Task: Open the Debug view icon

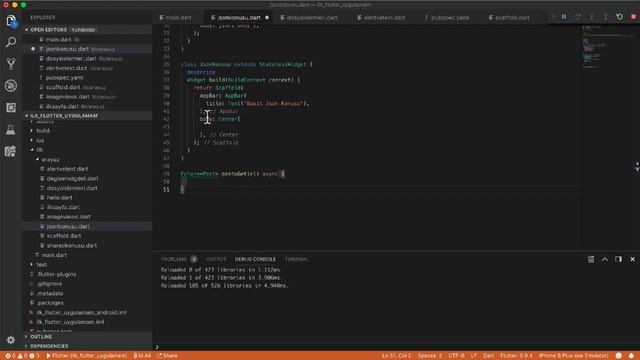Action: (x=11, y=86)
